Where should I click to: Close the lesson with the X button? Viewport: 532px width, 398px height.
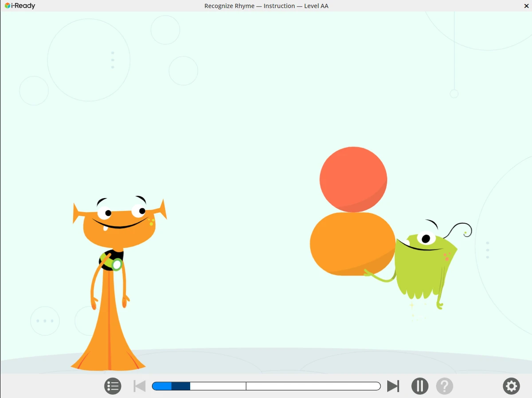click(526, 6)
